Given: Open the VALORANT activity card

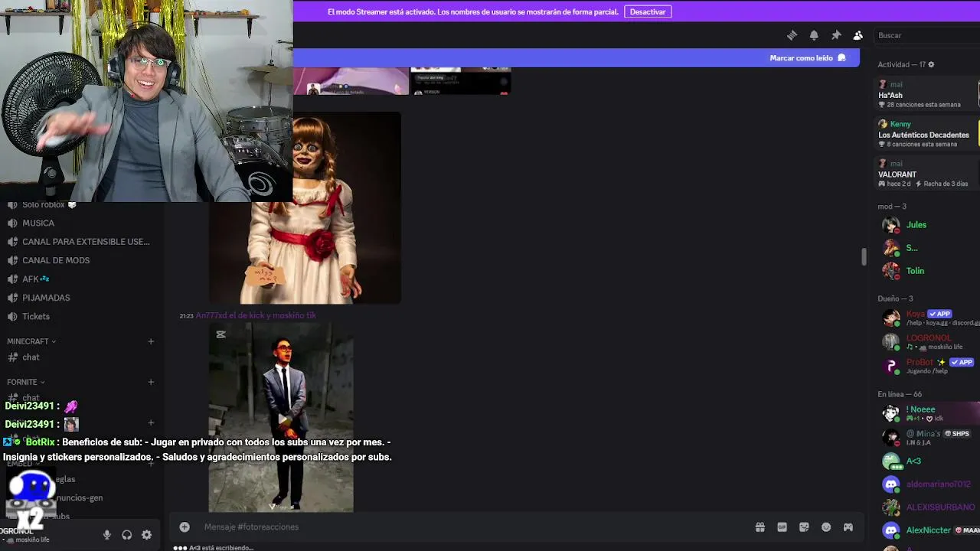Looking at the screenshot, I should point(926,174).
